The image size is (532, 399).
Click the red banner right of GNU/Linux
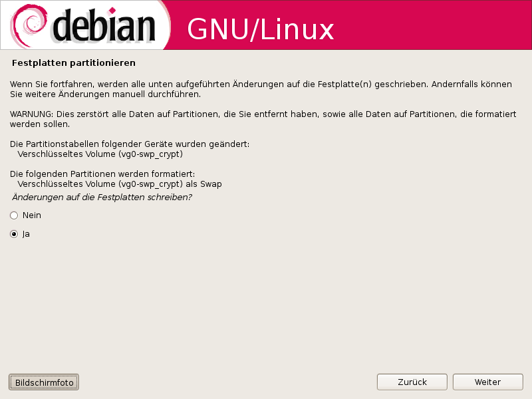point(431,25)
